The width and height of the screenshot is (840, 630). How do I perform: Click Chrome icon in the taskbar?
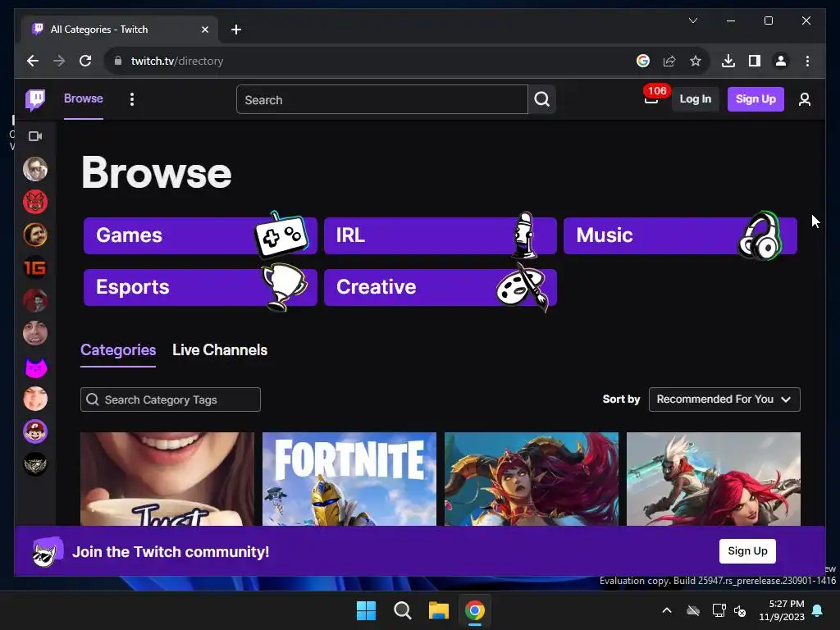475,610
